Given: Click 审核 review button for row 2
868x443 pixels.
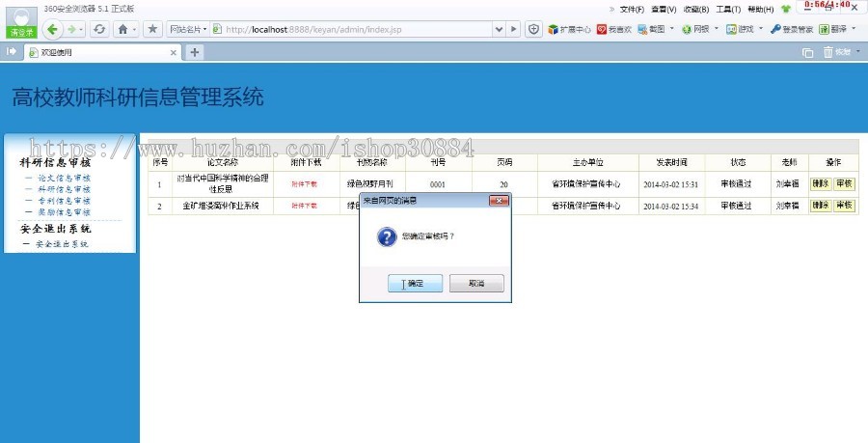Looking at the screenshot, I should pyautogui.click(x=844, y=206).
